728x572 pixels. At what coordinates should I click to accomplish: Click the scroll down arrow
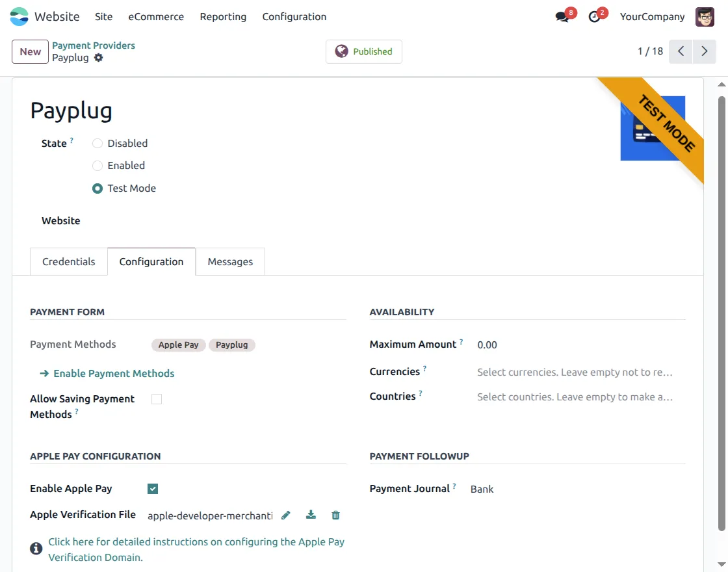pyautogui.click(x=721, y=564)
